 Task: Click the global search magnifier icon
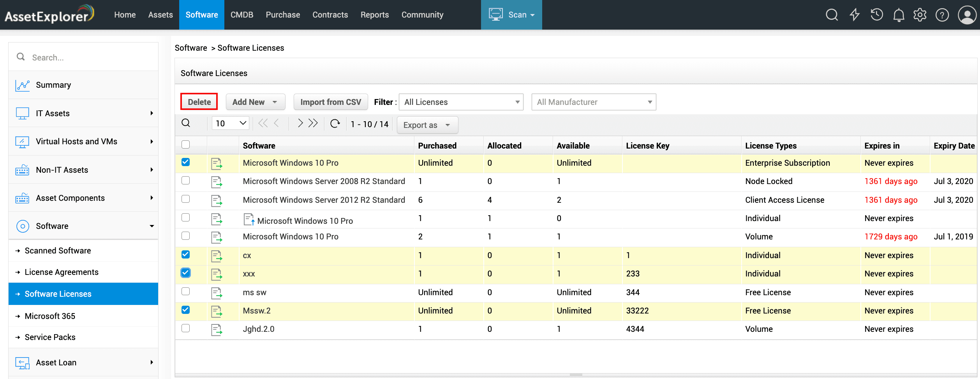pos(832,15)
